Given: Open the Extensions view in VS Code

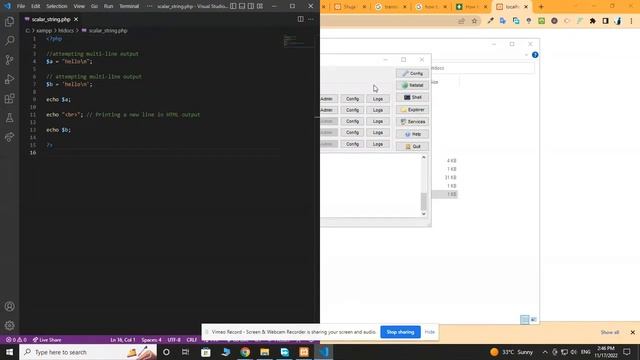Looking at the screenshot, I should click(9, 98).
